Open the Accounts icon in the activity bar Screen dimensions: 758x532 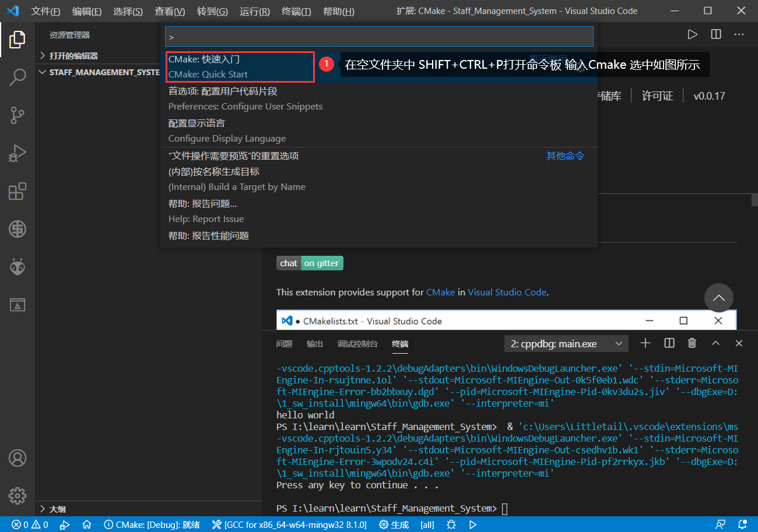(17, 458)
